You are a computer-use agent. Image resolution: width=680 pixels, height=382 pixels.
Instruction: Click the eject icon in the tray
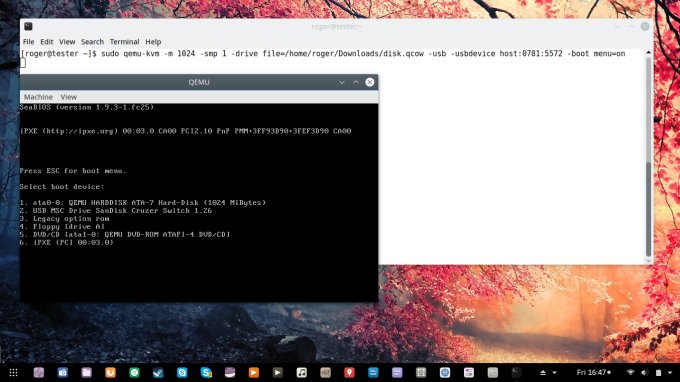click(x=543, y=372)
